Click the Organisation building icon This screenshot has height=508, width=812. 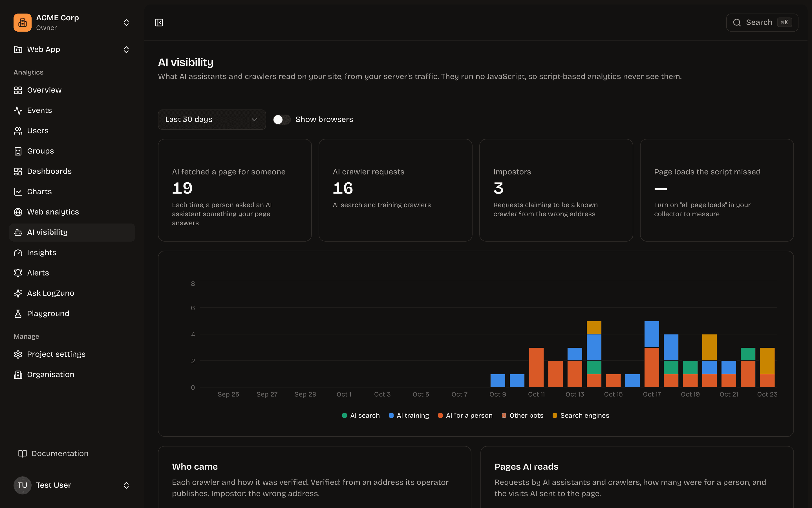pos(18,375)
